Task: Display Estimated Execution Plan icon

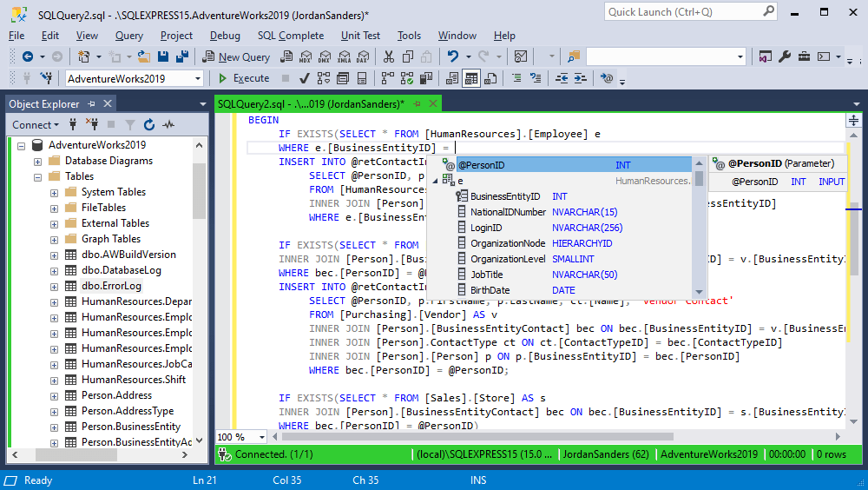Action: [x=323, y=78]
